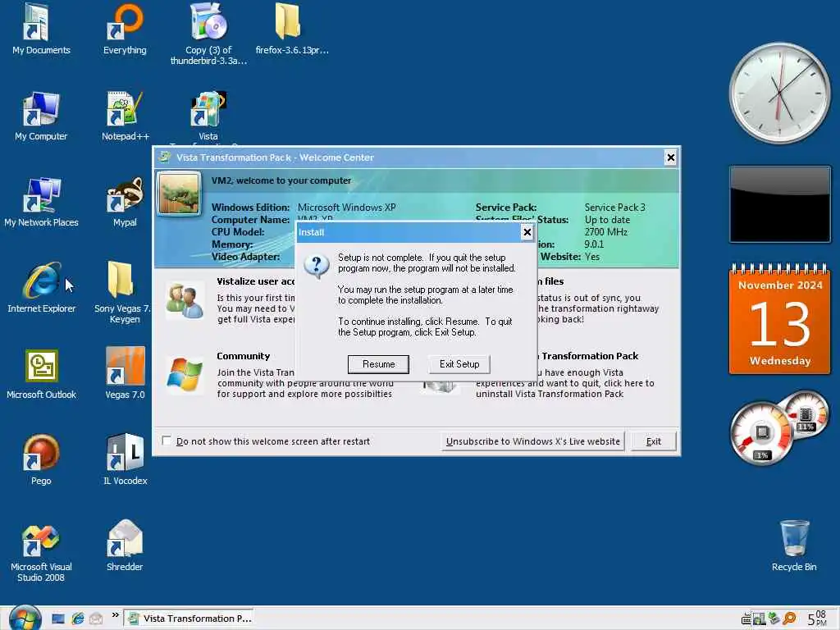The width and height of the screenshot is (840, 630).
Task: Click the taskbar clock showing 5:08 PM
Action: (817, 619)
